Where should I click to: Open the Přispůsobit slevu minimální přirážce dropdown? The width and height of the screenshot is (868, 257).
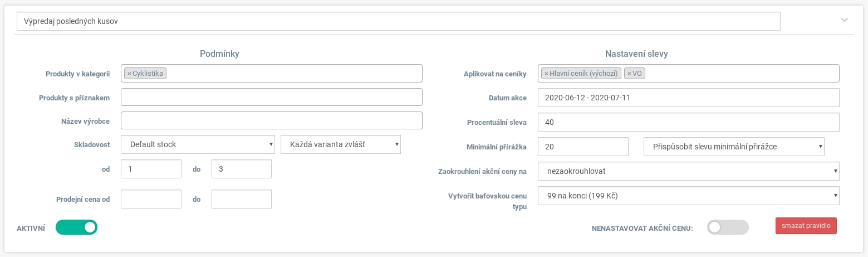click(734, 147)
